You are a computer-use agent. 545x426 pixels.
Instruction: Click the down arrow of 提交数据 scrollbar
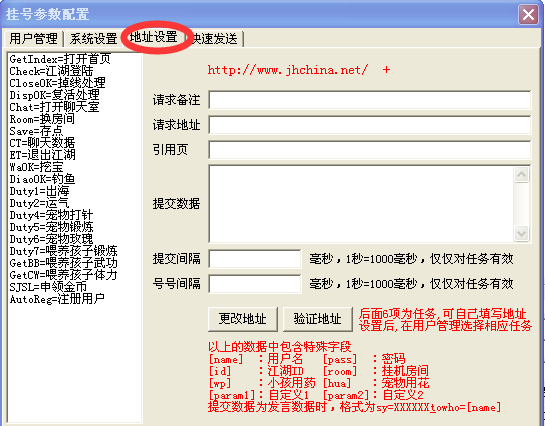click(521, 233)
